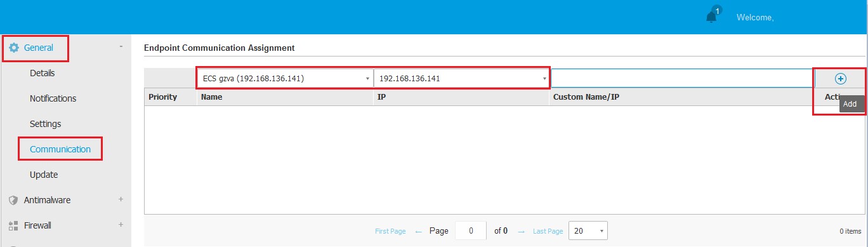Click the next page arrow
Image resolution: width=868 pixels, height=247 pixels.
click(521, 232)
